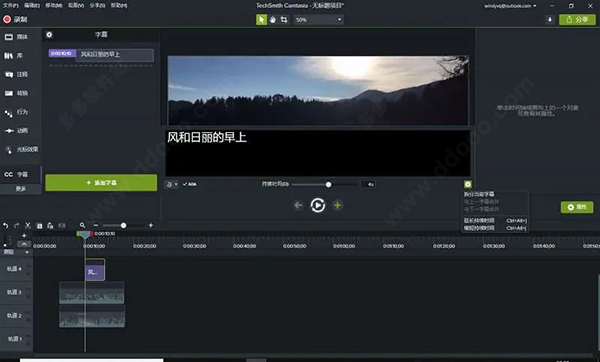This screenshot has height=362, width=600.
Task: Toggle the ADA compliance checkmark
Action: 190,184
